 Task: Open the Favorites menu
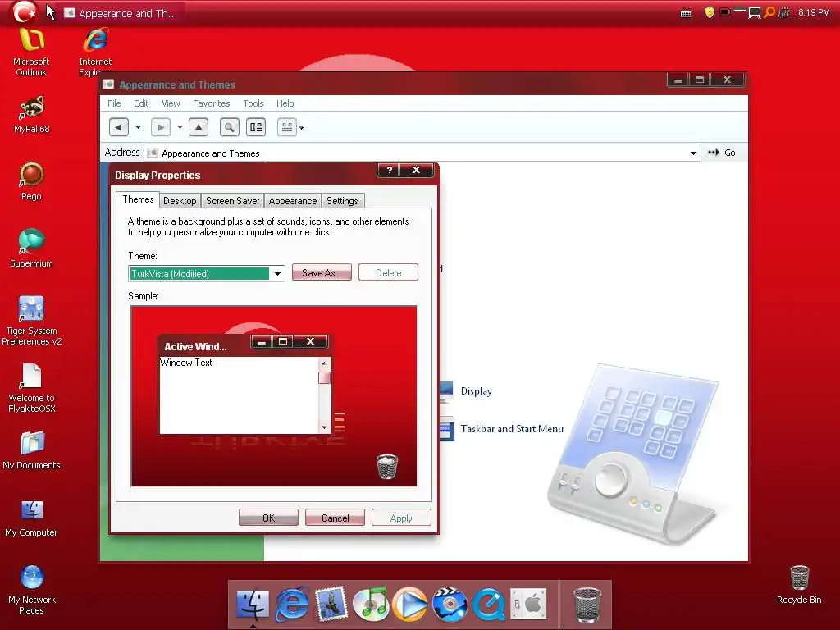pyautogui.click(x=211, y=103)
